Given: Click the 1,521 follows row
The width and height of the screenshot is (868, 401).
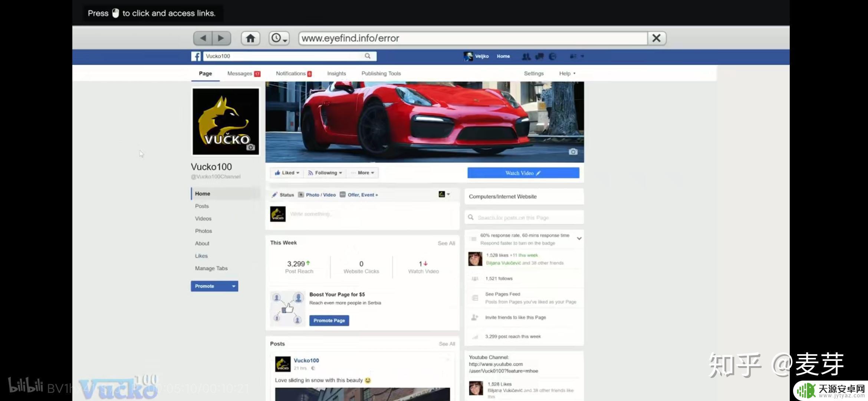Looking at the screenshot, I should 524,278.
